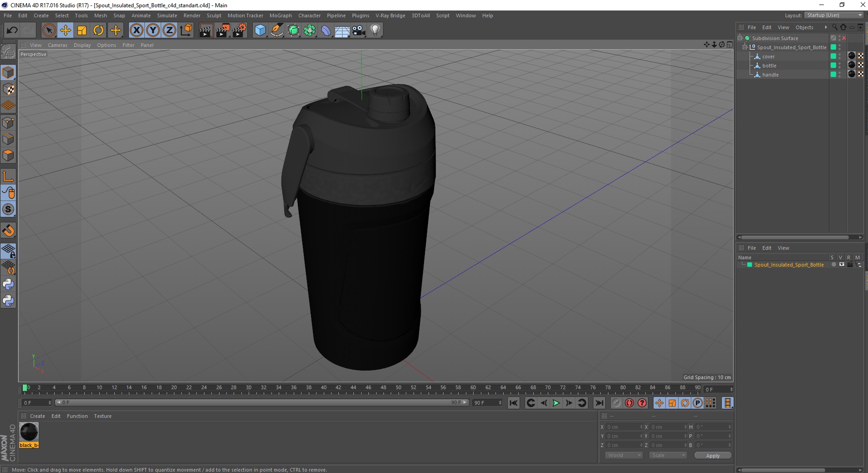This screenshot has width=868, height=473.
Task: Add a Light object
Action: click(375, 31)
